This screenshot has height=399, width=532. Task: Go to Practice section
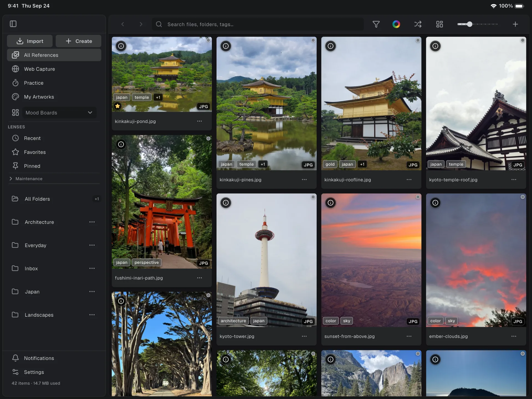coord(54,83)
